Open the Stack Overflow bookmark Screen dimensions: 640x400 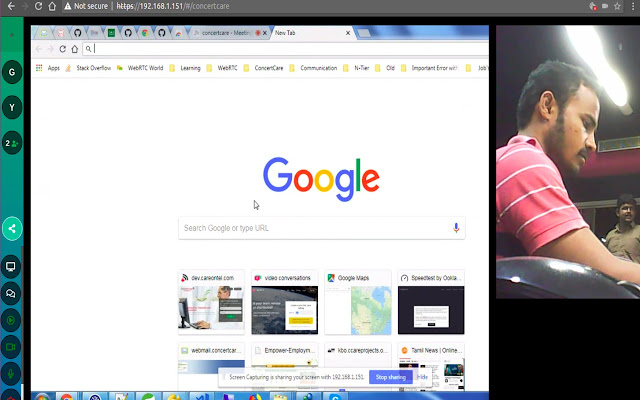88,68
